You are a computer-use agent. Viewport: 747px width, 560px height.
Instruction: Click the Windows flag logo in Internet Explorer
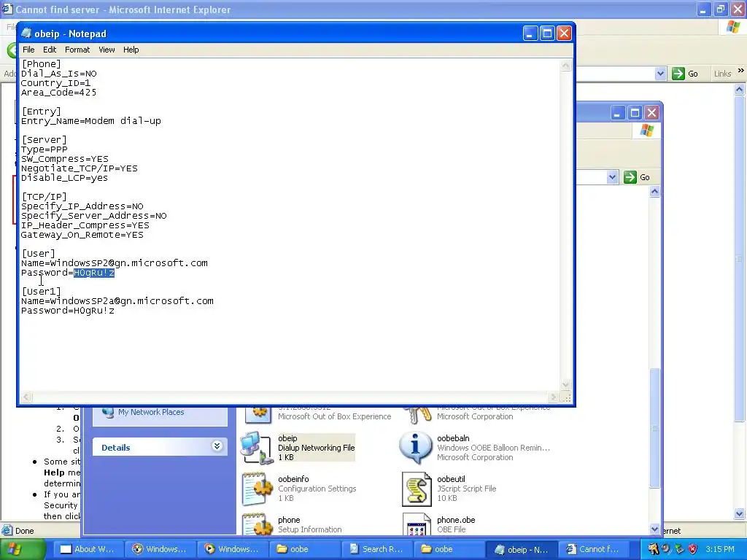pyautogui.click(x=732, y=27)
